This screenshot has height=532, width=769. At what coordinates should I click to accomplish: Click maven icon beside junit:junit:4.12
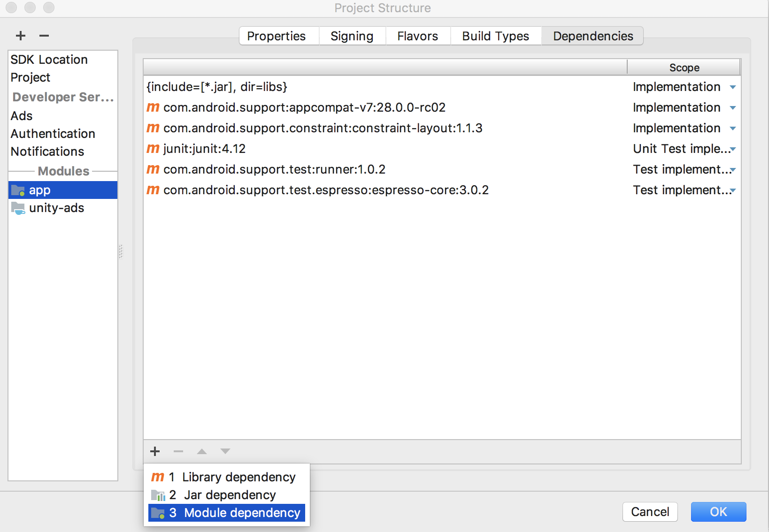(x=153, y=149)
